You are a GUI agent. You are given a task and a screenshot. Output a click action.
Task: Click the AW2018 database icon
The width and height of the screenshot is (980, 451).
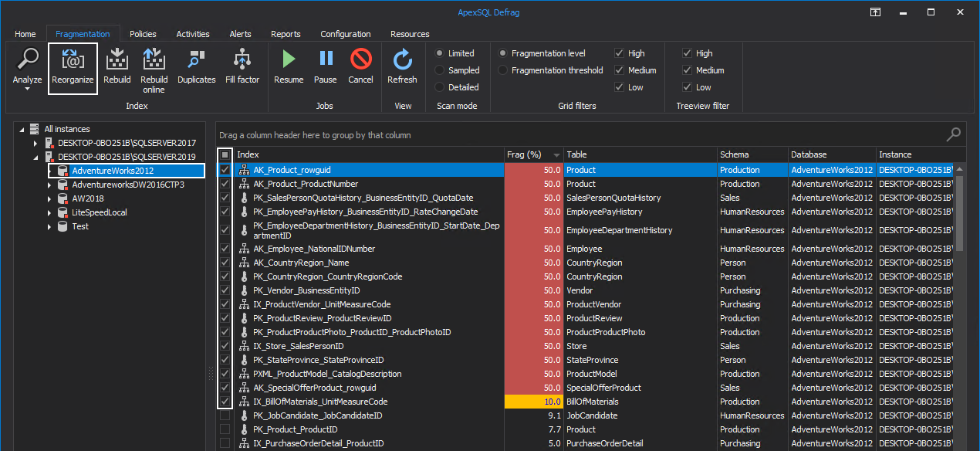coord(63,198)
